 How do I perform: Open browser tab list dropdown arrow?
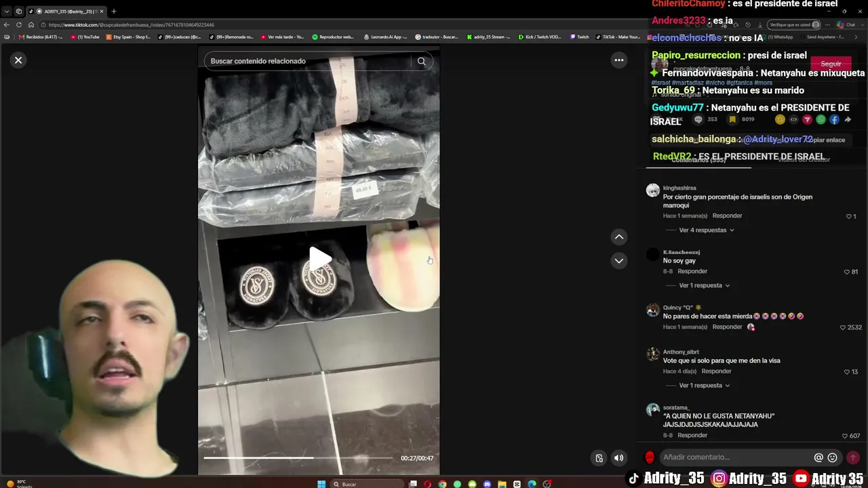click(7, 11)
